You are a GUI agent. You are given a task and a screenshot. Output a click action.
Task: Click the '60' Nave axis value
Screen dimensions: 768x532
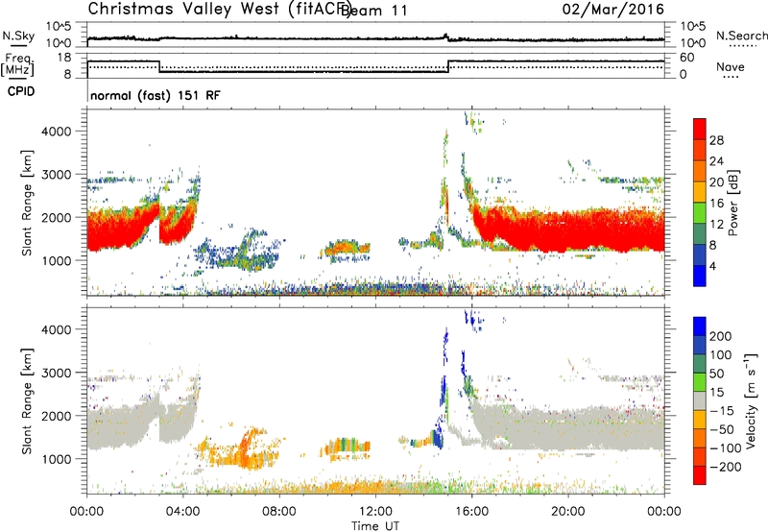pyautogui.click(x=686, y=58)
